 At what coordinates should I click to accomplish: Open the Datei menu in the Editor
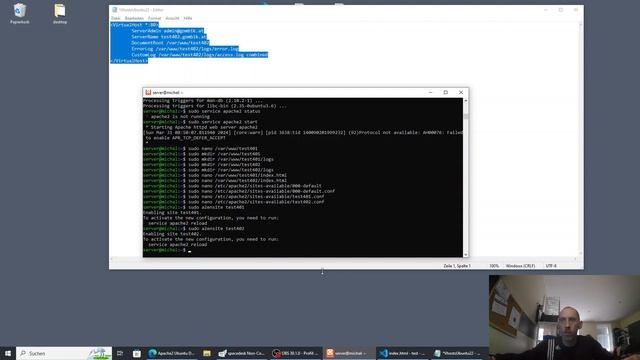coord(116,18)
